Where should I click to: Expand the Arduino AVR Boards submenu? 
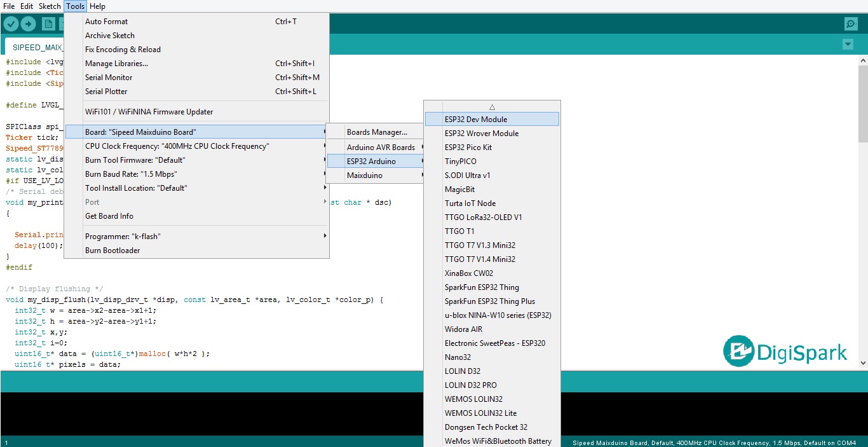pyautogui.click(x=381, y=148)
